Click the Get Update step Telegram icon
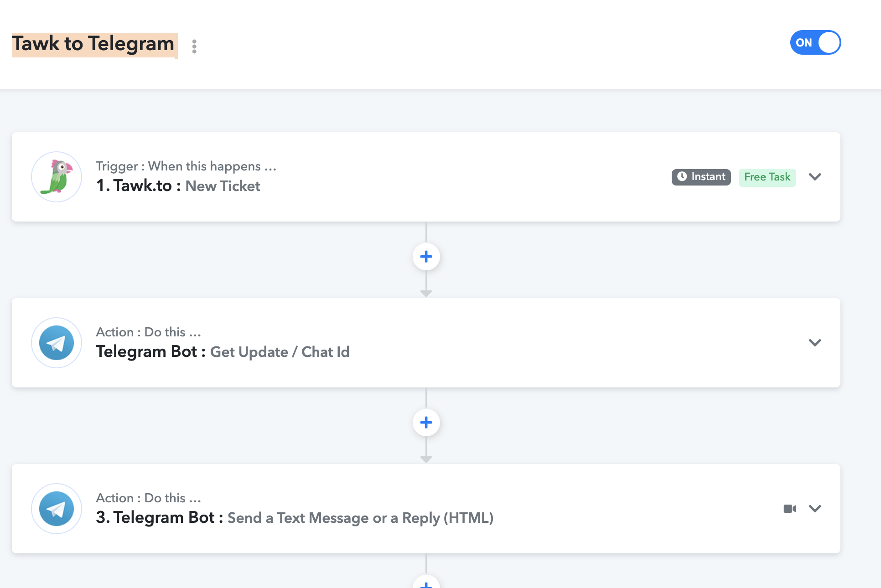881x588 pixels. point(57,343)
